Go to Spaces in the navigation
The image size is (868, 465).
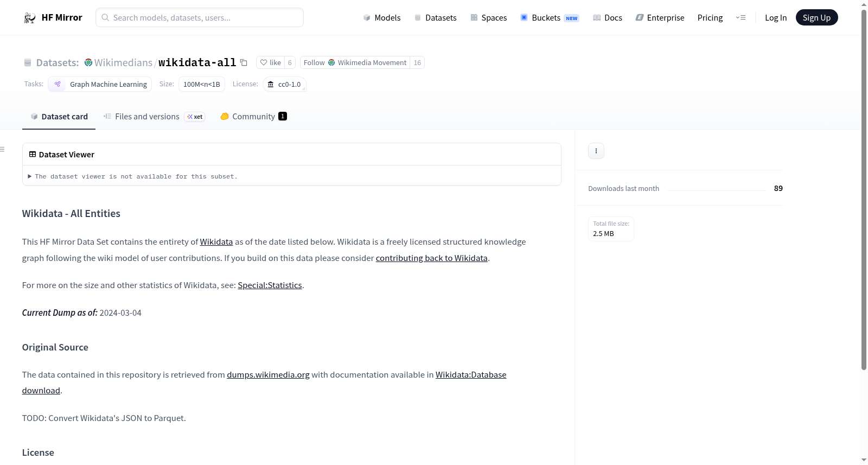tap(489, 18)
